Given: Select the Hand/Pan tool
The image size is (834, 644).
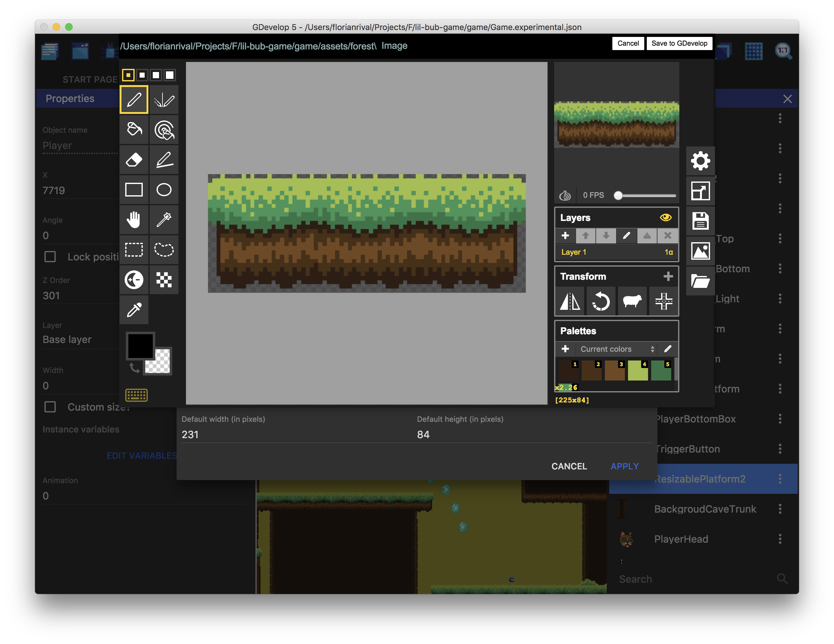Looking at the screenshot, I should click(133, 218).
